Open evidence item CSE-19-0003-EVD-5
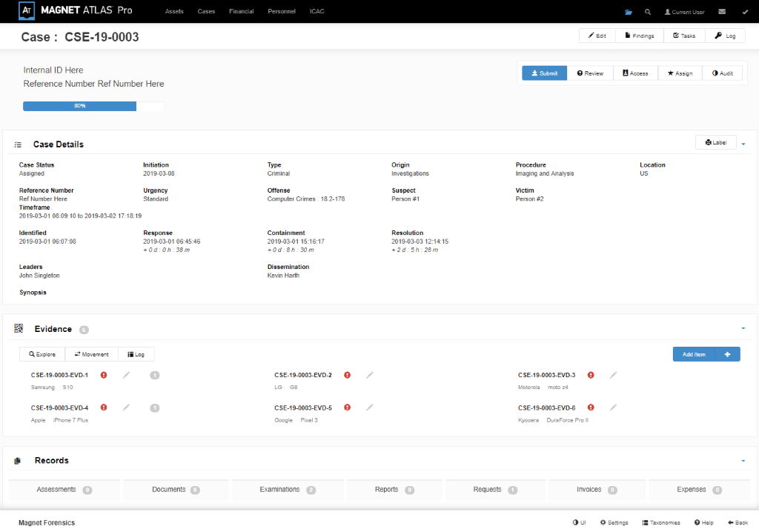The height and width of the screenshot is (532, 759). tap(303, 408)
